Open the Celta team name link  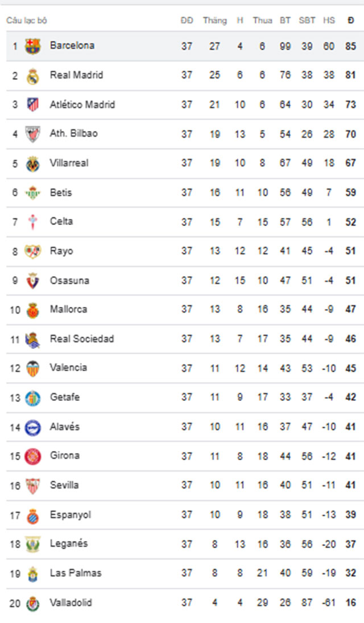click(x=61, y=222)
